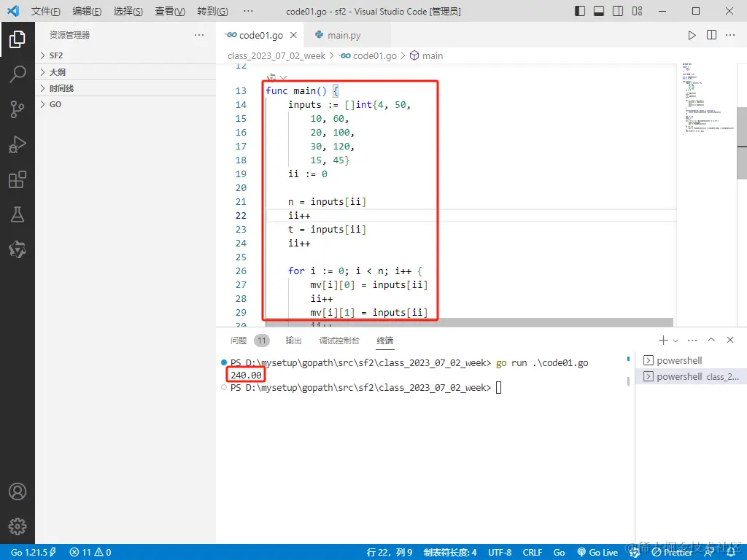Open the 查看(V) menu
The width and height of the screenshot is (747, 560).
click(x=170, y=11)
